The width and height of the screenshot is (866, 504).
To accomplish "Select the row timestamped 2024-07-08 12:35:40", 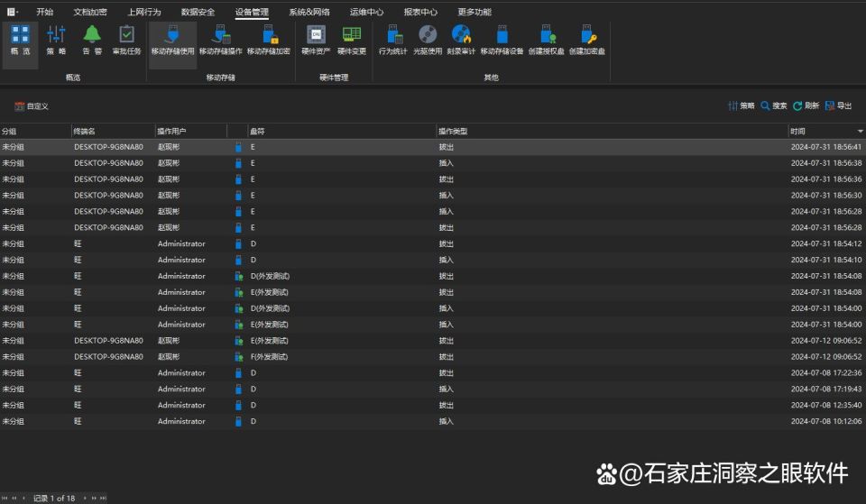I will [433, 405].
